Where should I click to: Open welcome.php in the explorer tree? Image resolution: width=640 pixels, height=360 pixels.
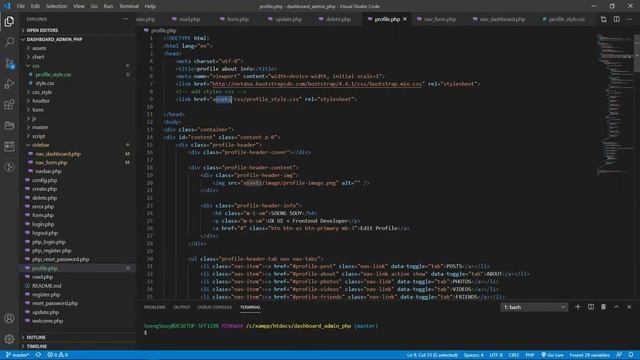point(47,321)
